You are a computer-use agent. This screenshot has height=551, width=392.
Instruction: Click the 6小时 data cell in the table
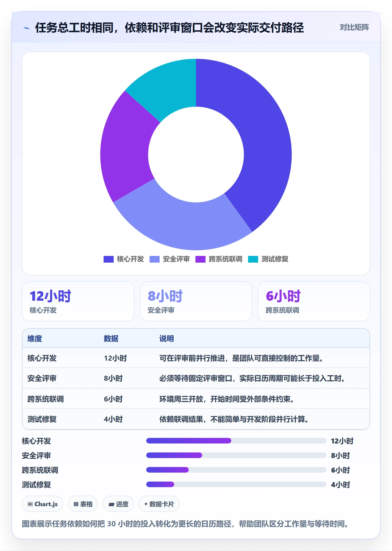(113, 399)
